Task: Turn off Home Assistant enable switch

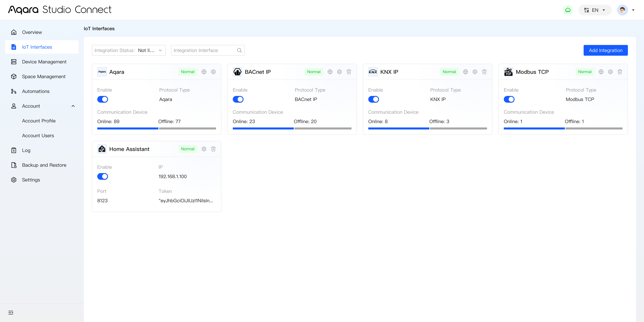Action: click(x=102, y=176)
